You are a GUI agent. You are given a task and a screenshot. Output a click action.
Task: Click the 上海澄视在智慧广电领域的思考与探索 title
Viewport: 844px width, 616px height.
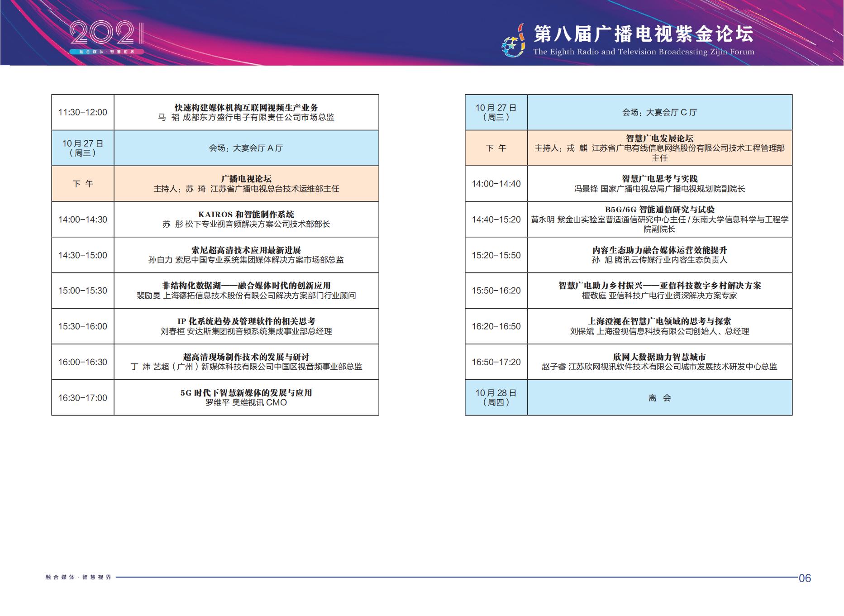click(660, 321)
